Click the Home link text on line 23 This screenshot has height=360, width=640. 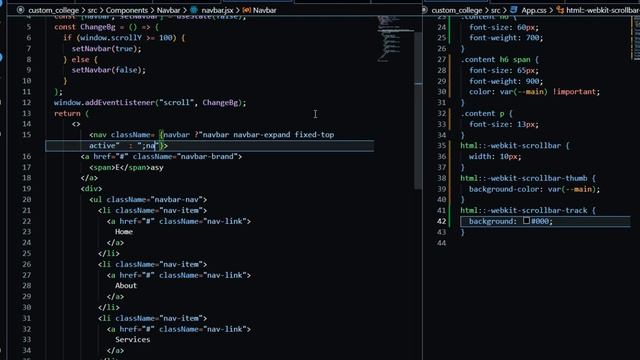[124, 231]
